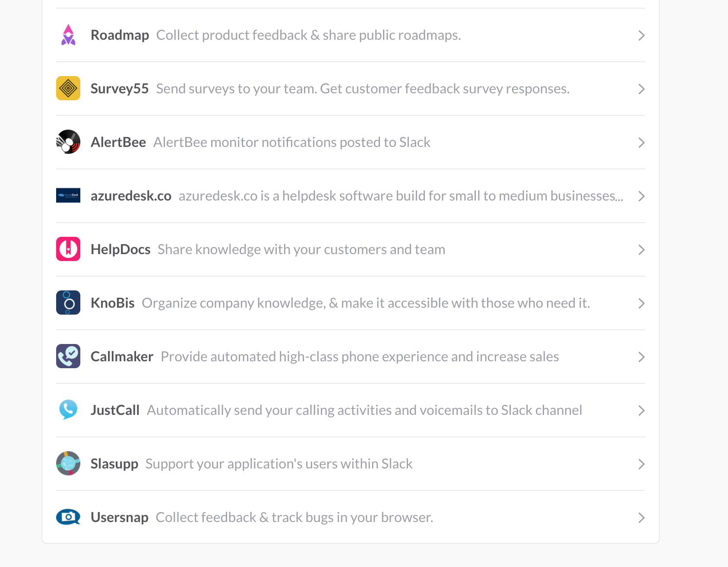The height and width of the screenshot is (567, 728).
Task: Click the Slasupp globe icon
Action: 68,463
